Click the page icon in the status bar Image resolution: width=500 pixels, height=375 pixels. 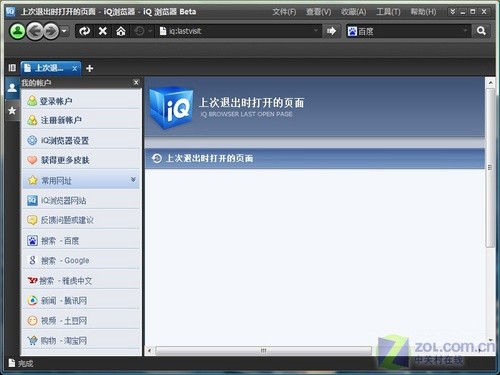click(12, 363)
